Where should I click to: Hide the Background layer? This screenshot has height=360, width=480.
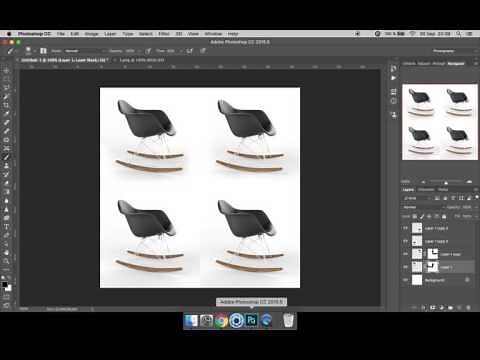pyautogui.click(x=405, y=280)
